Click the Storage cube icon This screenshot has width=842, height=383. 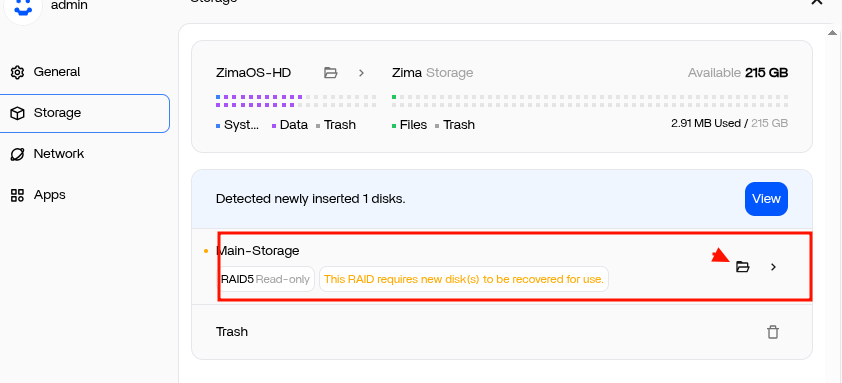click(x=17, y=113)
